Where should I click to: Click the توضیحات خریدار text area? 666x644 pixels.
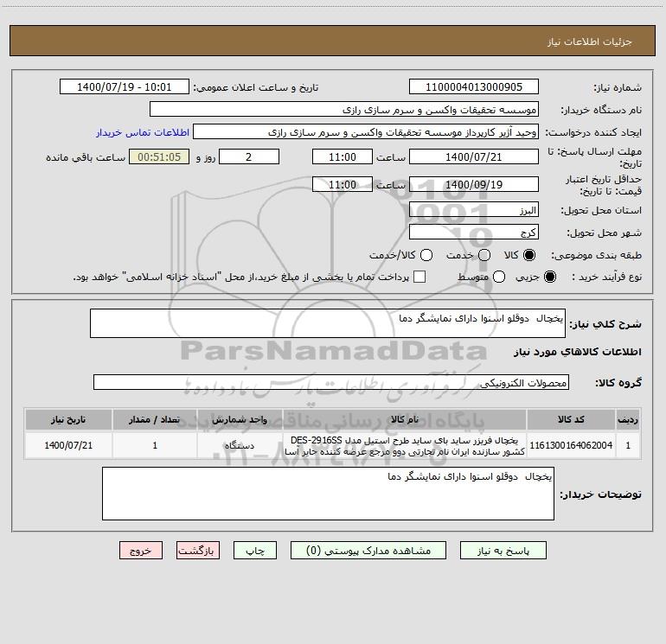pos(328,494)
